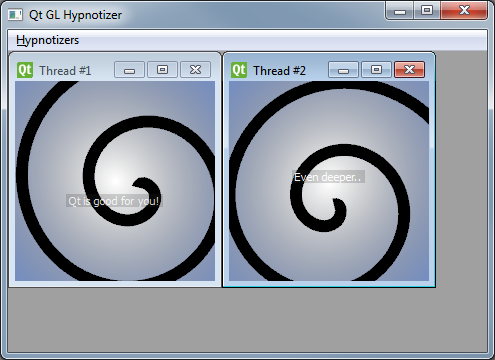Minimize the Thread #2 subwindow
Image resolution: width=495 pixels, height=360 pixels.
pos(343,70)
